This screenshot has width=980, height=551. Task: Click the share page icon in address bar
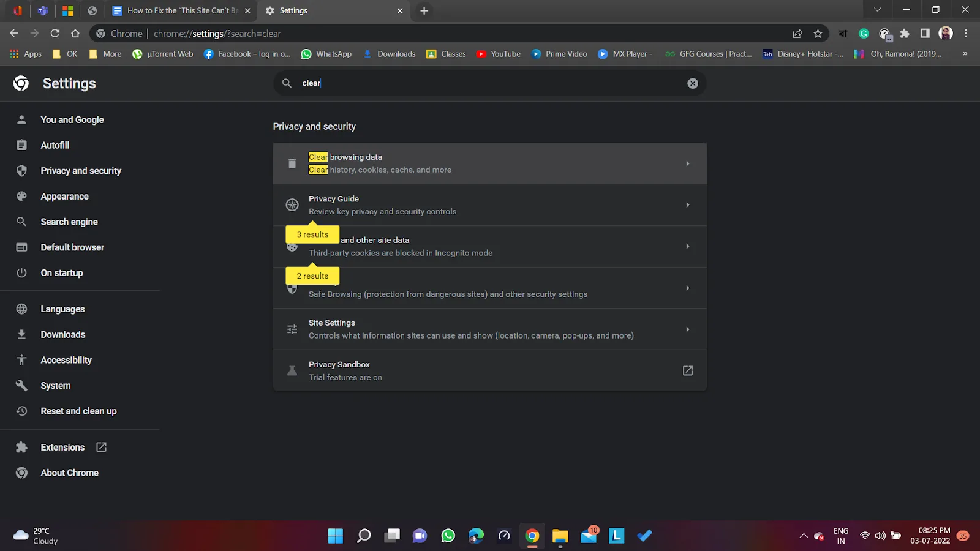coord(797,34)
